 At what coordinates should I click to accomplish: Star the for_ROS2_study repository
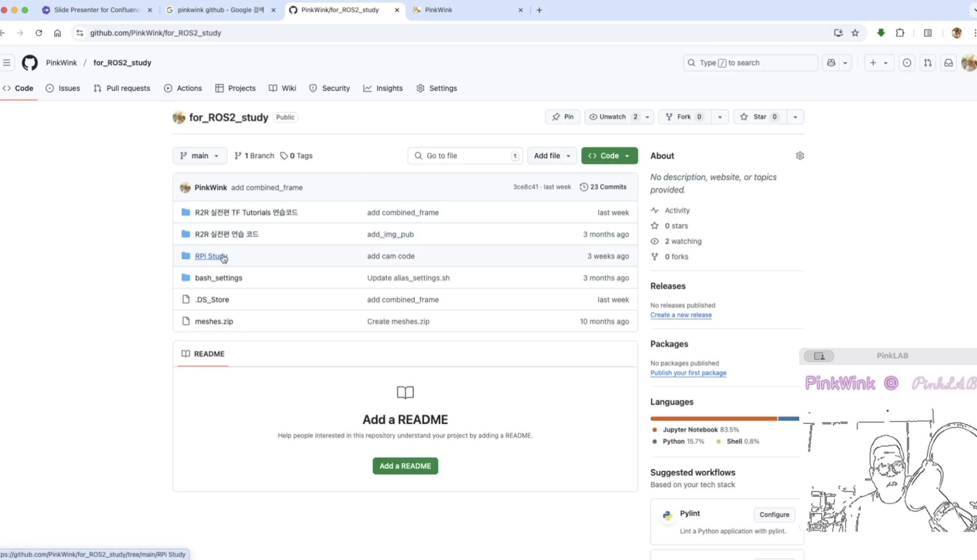759,117
